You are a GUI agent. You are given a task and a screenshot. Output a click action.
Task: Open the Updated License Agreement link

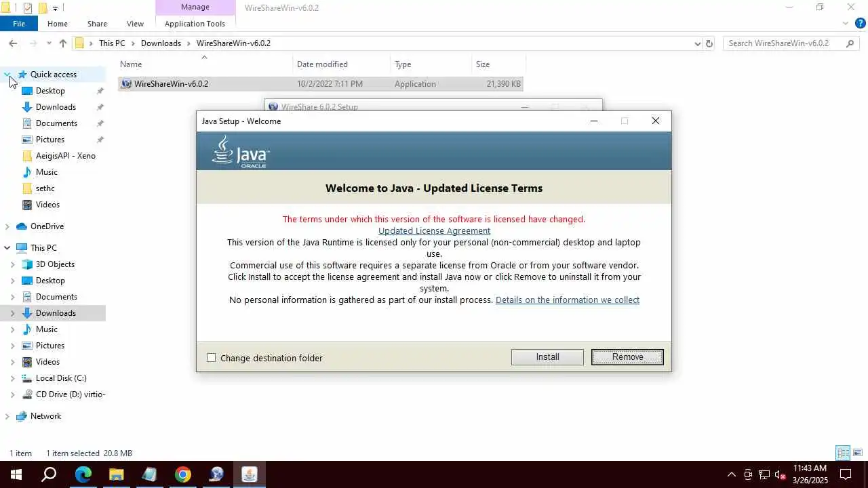434,230
